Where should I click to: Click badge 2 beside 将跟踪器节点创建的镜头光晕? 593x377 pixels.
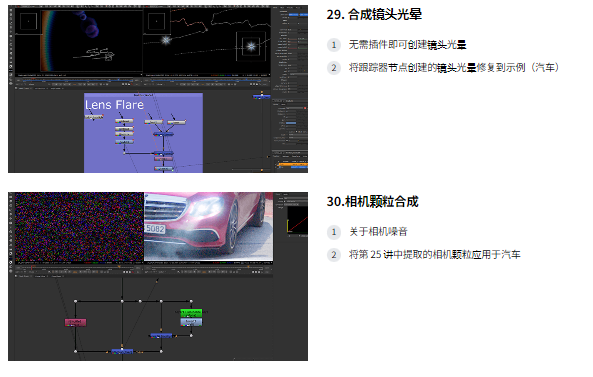[334, 68]
